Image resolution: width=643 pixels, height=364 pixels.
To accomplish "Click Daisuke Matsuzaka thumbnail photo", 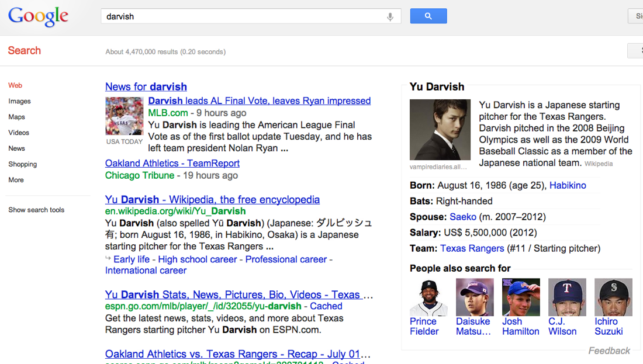I will [x=475, y=297].
